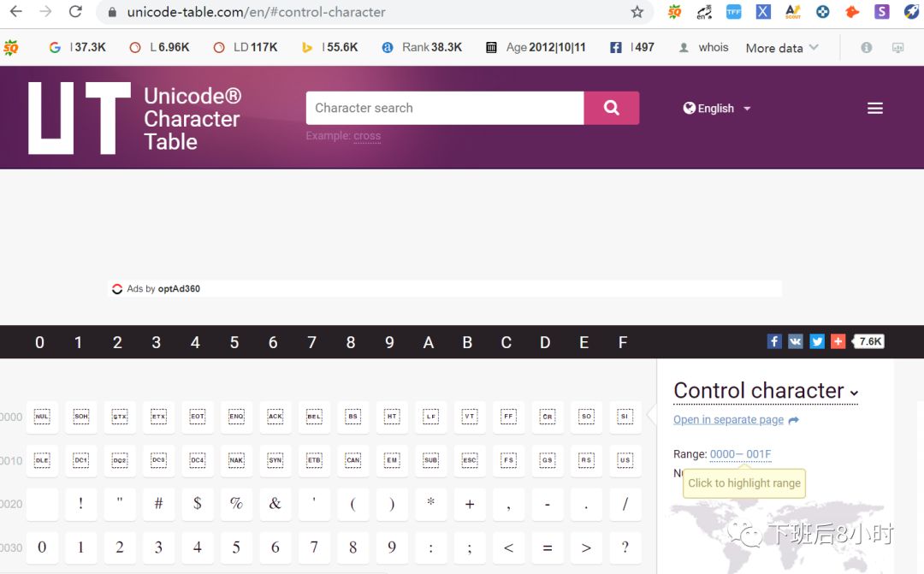This screenshot has height=574, width=924.
Task: Bookmark page with the star icon
Action: (637, 12)
